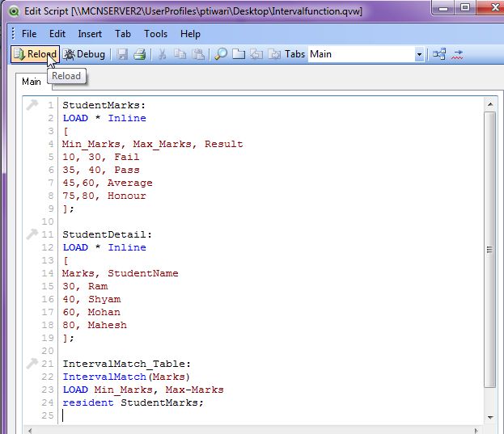This screenshot has height=434, width=504.
Task: Click the '10, 30, Fail' row
Action: 101,157
